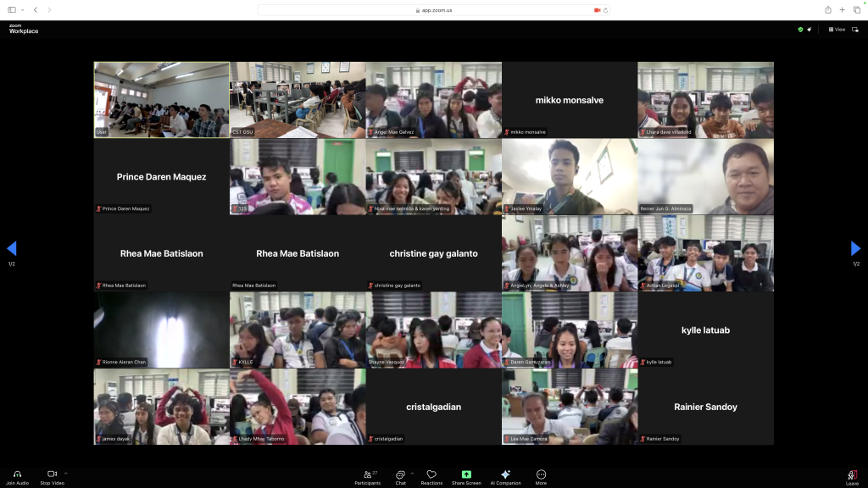Start Share Screen
Image resolution: width=868 pixels, height=488 pixels.
466,474
